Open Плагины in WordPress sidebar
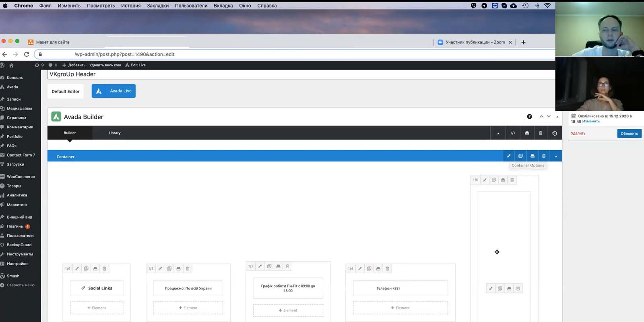 (x=15, y=226)
